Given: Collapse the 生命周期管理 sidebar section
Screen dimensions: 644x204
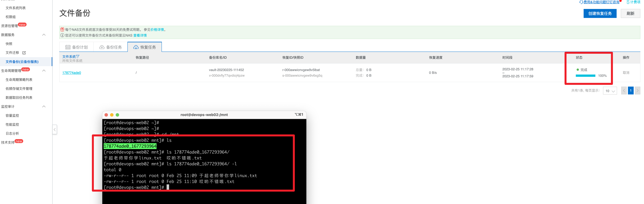Looking at the screenshot, I should pyautogui.click(x=44, y=71).
